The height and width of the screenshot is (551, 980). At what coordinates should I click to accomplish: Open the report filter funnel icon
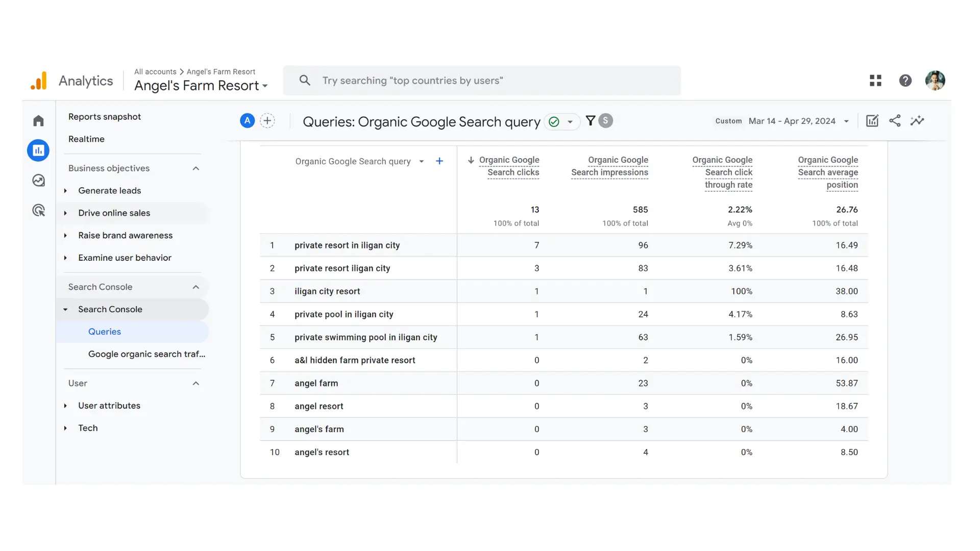tap(591, 120)
